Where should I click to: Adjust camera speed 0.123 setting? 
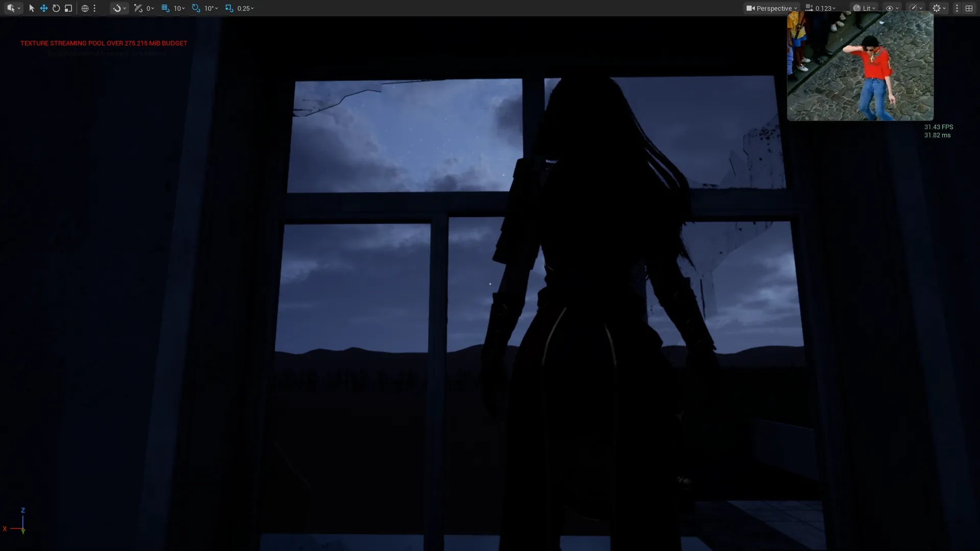tap(821, 8)
